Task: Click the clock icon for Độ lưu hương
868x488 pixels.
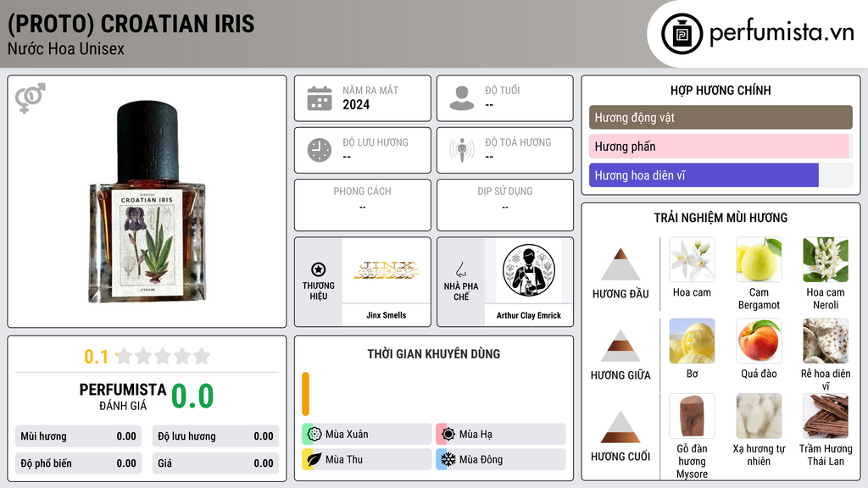Action: coord(320,150)
